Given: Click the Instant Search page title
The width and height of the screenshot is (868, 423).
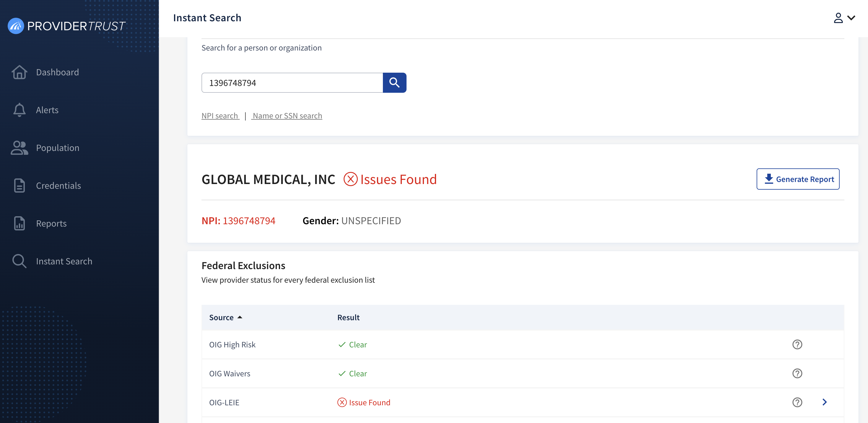Looking at the screenshot, I should click(x=207, y=17).
